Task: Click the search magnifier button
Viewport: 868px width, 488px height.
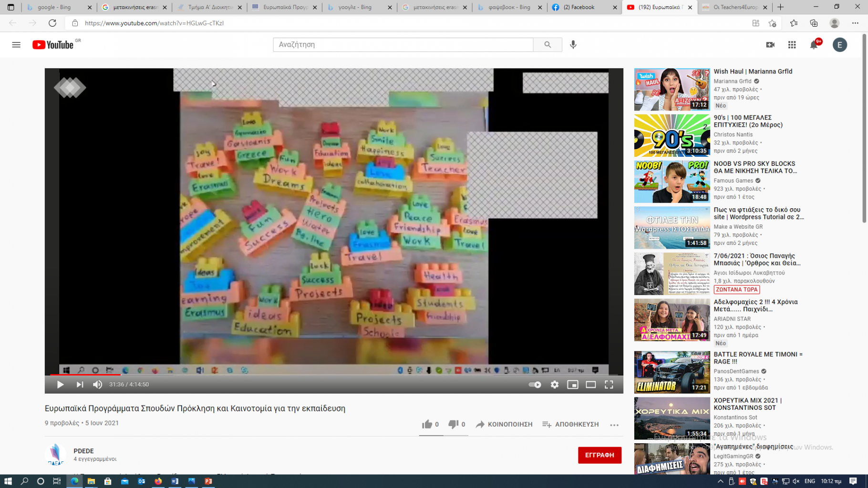Action: coord(548,45)
